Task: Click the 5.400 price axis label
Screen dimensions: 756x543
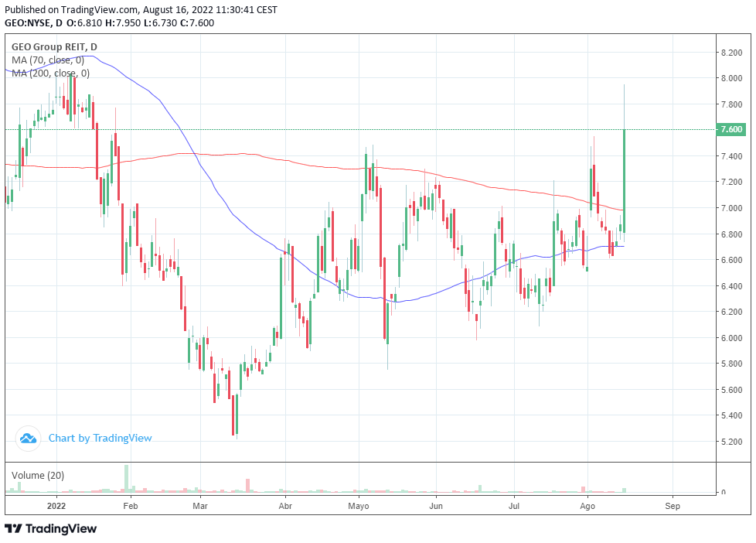Action: tap(731, 415)
